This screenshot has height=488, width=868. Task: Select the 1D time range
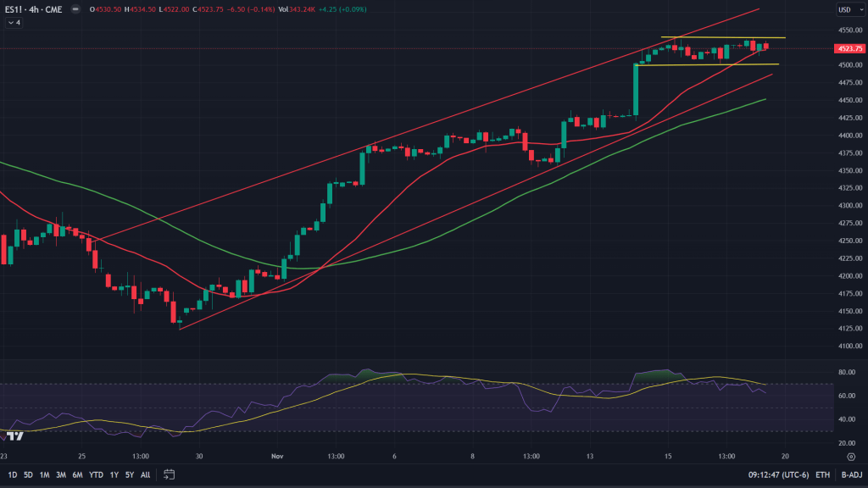point(12,474)
